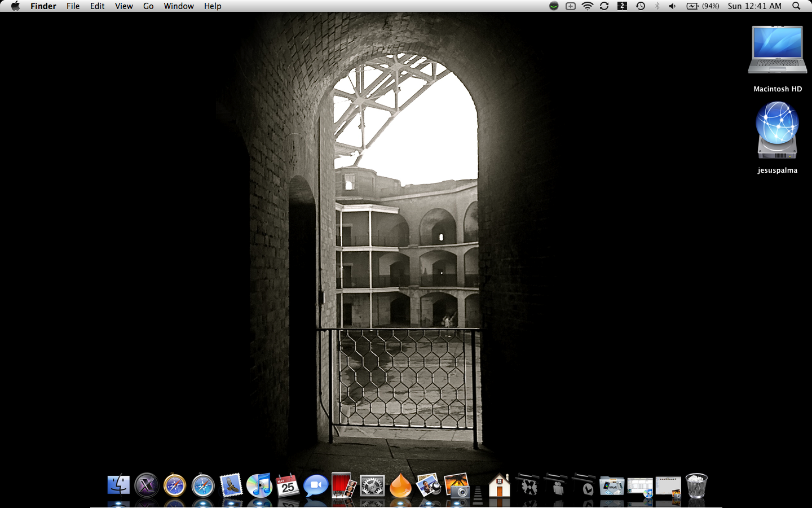This screenshot has height=508, width=812.
Task: Open the Bluetooth status menu
Action: click(657, 6)
